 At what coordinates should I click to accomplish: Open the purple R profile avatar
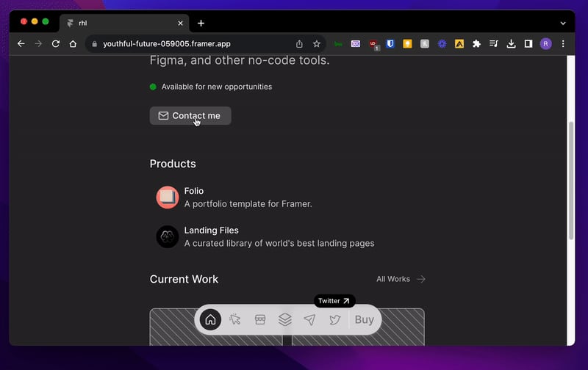545,44
